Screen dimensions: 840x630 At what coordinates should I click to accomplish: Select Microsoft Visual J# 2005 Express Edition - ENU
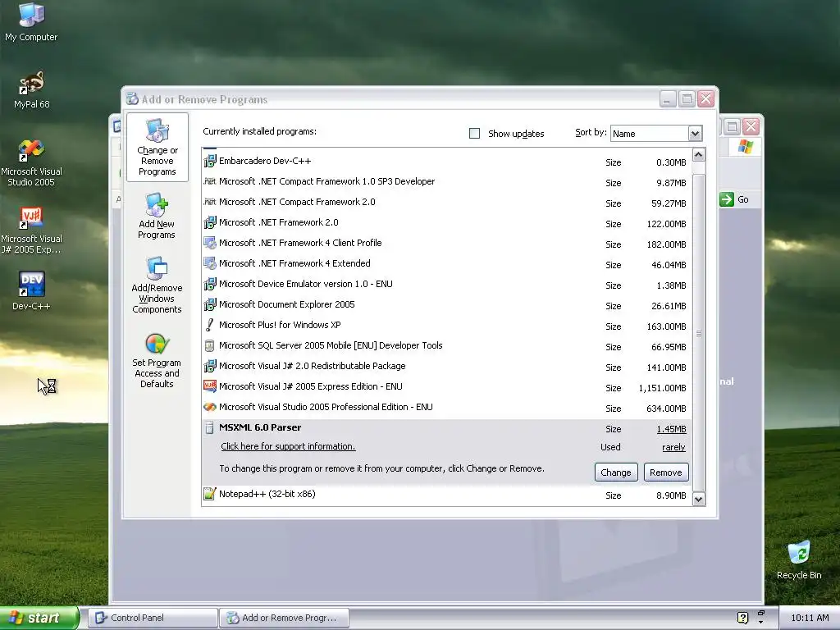click(447, 387)
